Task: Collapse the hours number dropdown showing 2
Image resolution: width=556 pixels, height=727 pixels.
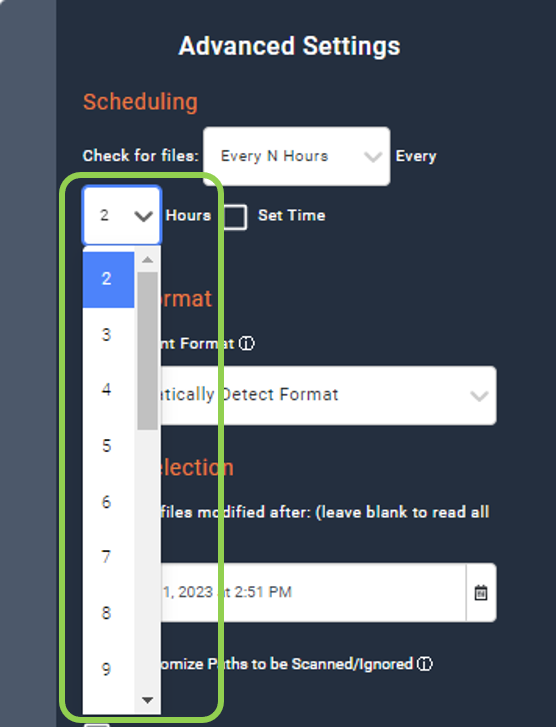Action: tap(122, 215)
